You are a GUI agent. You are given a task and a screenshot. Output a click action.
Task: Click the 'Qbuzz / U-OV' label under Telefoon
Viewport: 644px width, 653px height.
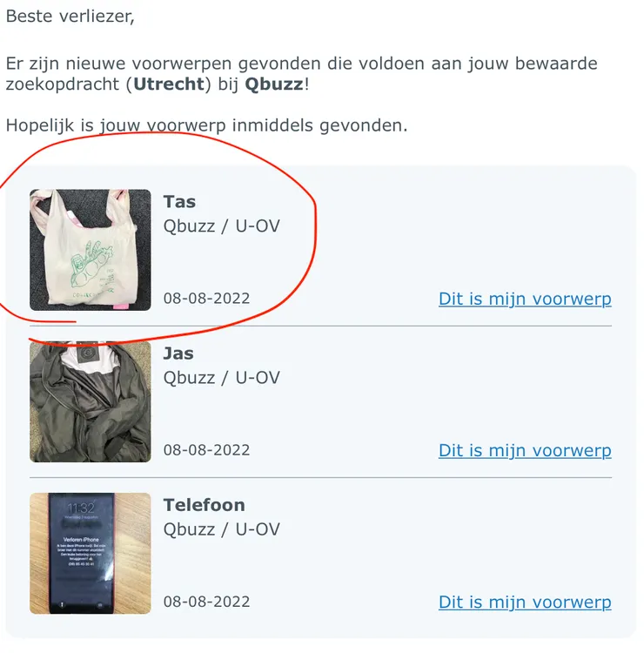(221, 529)
